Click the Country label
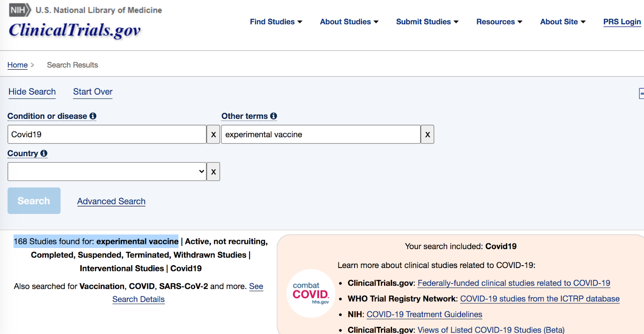 23,153
